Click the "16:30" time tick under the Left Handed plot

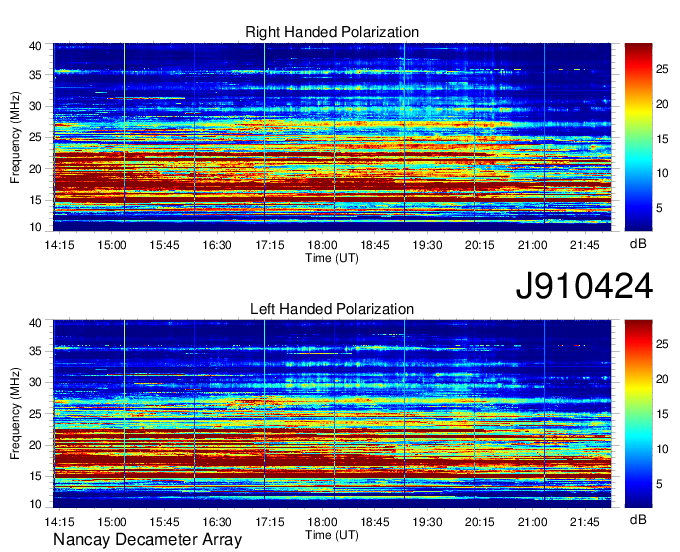(x=217, y=522)
